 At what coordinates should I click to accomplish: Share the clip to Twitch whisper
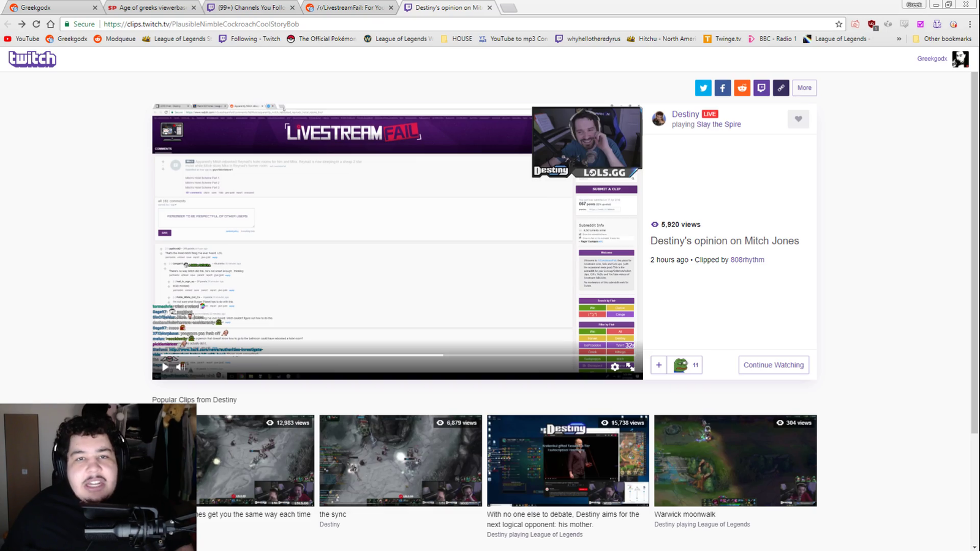(x=761, y=88)
